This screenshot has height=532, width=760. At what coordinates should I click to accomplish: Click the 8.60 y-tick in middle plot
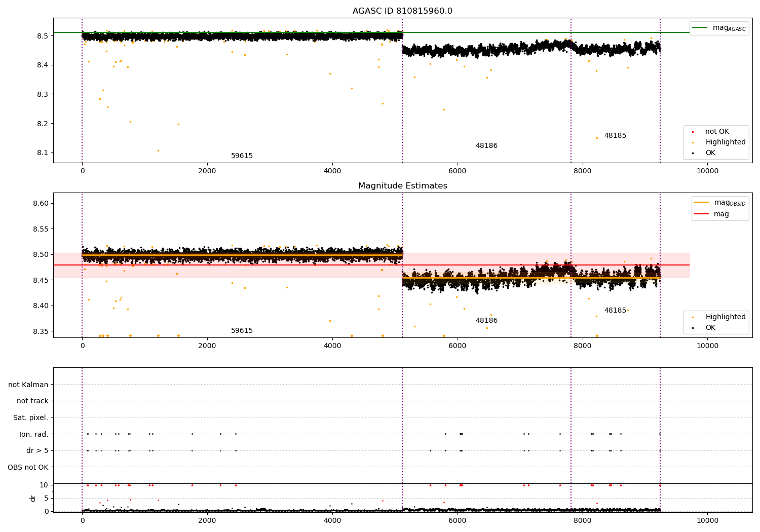tap(41, 204)
